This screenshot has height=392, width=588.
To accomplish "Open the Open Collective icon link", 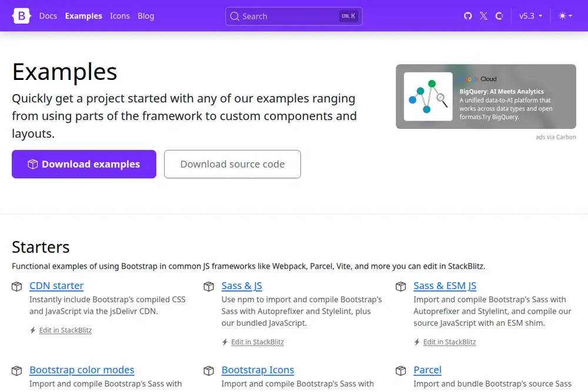I will (x=499, y=16).
